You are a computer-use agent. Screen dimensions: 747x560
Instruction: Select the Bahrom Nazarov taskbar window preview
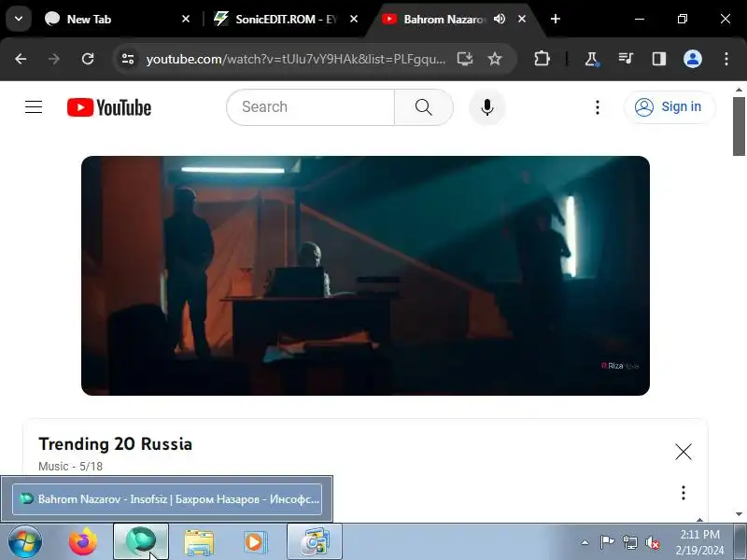[x=167, y=499]
